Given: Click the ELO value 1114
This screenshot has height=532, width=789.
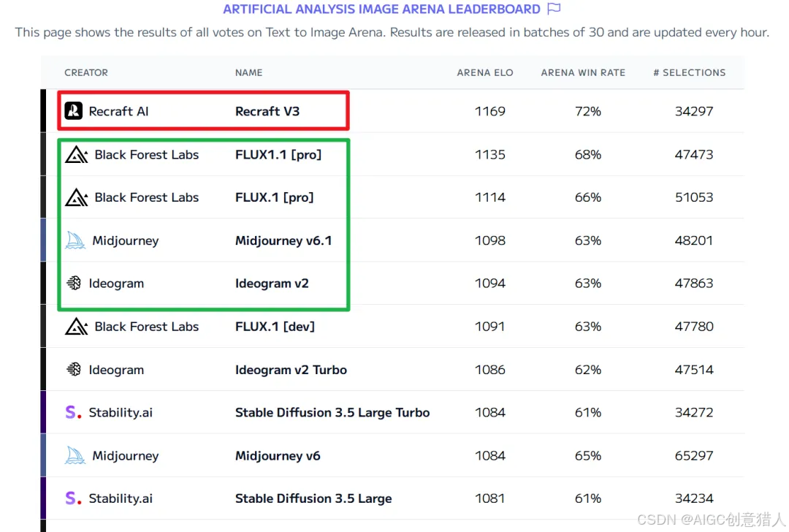Looking at the screenshot, I should click(489, 197).
